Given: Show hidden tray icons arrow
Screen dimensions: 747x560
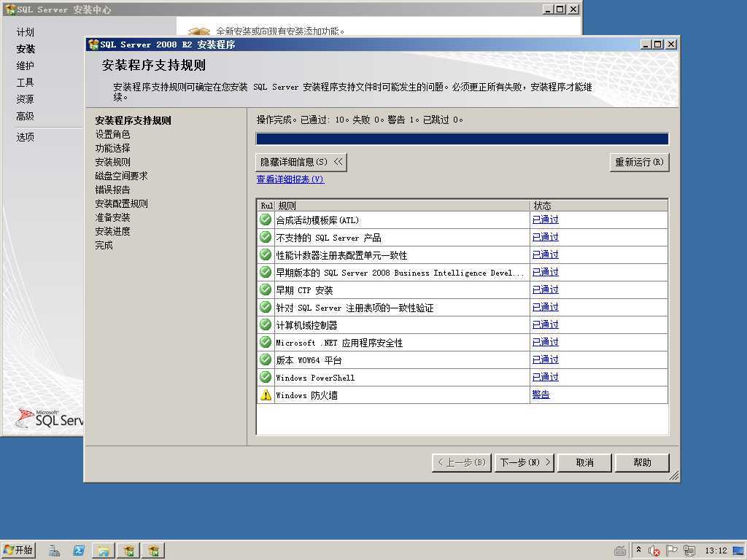Looking at the screenshot, I should 639,550.
